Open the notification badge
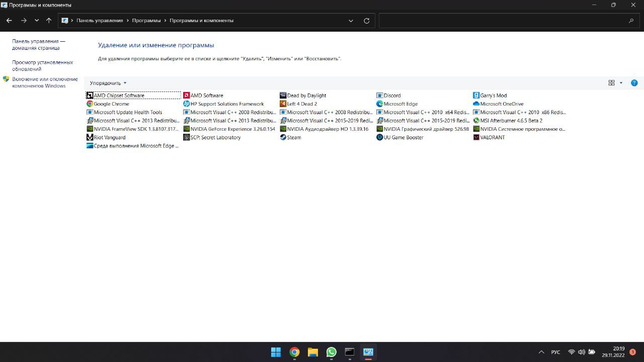Viewport: 644px width, 362px height. pos(632,352)
